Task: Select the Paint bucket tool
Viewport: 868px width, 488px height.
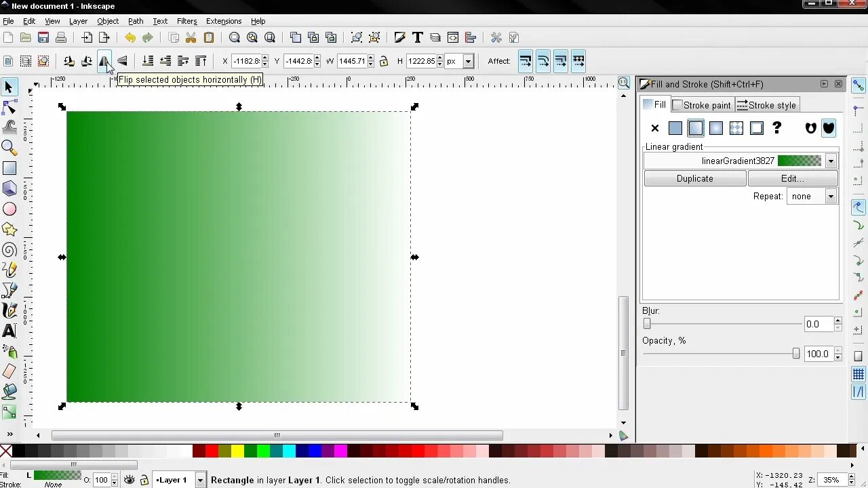Action: point(9,392)
